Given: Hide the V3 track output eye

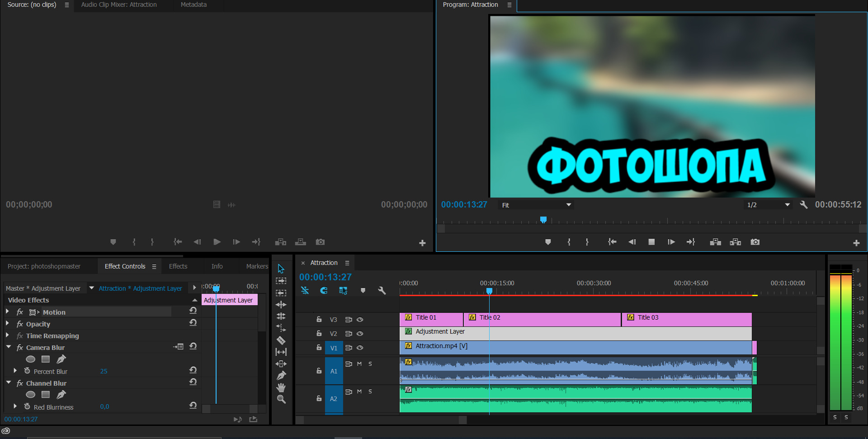Looking at the screenshot, I should [360, 320].
